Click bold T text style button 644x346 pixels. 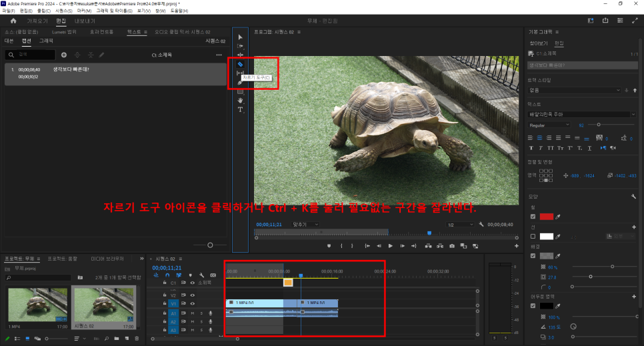[x=531, y=148]
